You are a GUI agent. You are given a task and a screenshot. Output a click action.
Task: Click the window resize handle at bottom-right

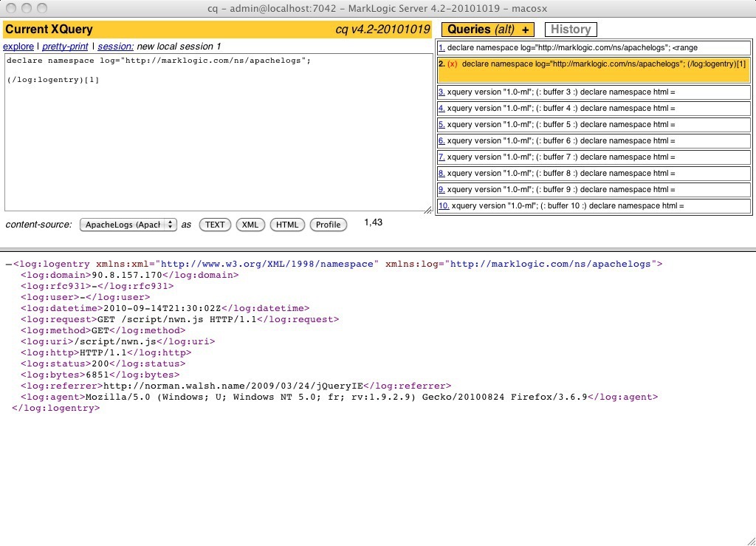(x=750, y=540)
